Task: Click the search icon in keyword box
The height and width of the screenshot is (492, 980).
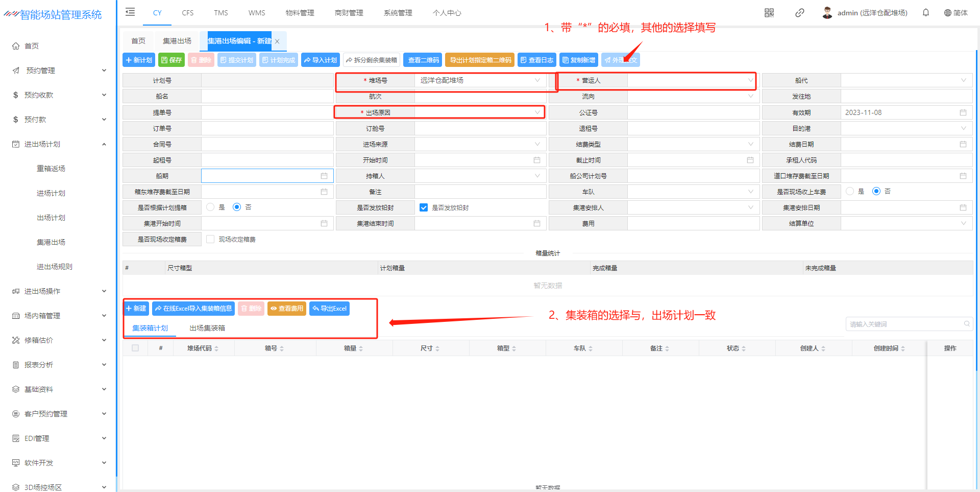Action: [966, 324]
